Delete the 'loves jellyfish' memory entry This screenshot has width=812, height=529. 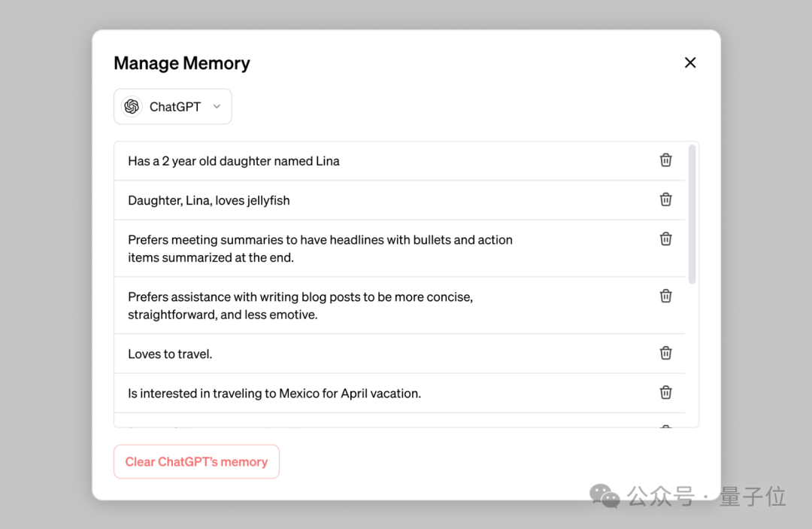pos(665,199)
